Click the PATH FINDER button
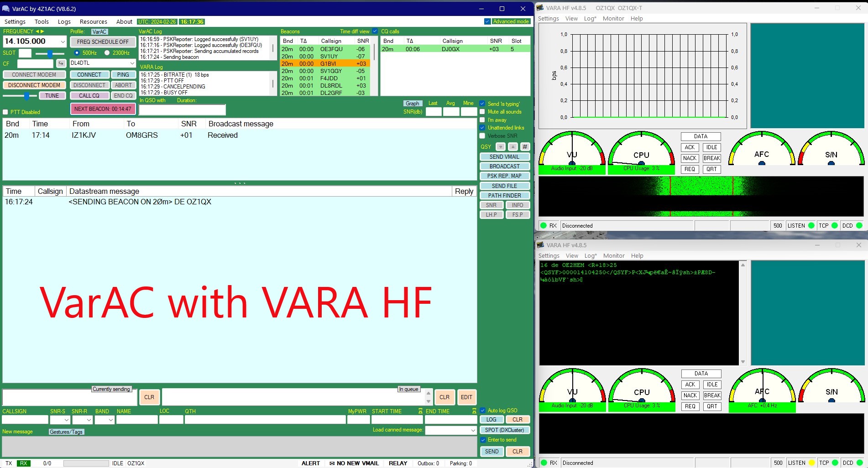Image resolution: width=868 pixels, height=468 pixels. [x=504, y=196]
